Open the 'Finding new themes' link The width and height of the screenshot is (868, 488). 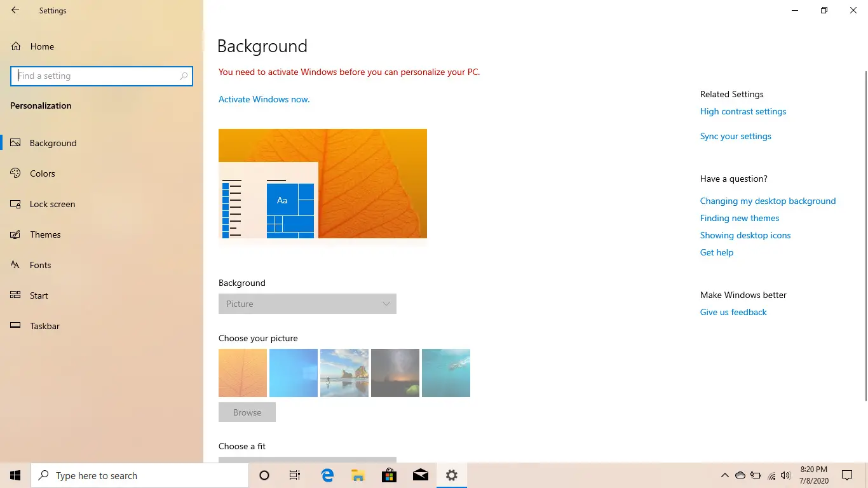coord(740,218)
